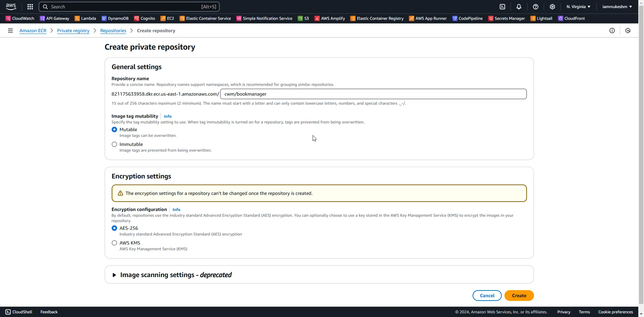644x317 pixels.
Task: Open the CodePipeline service shortcut
Action: pyautogui.click(x=468, y=18)
